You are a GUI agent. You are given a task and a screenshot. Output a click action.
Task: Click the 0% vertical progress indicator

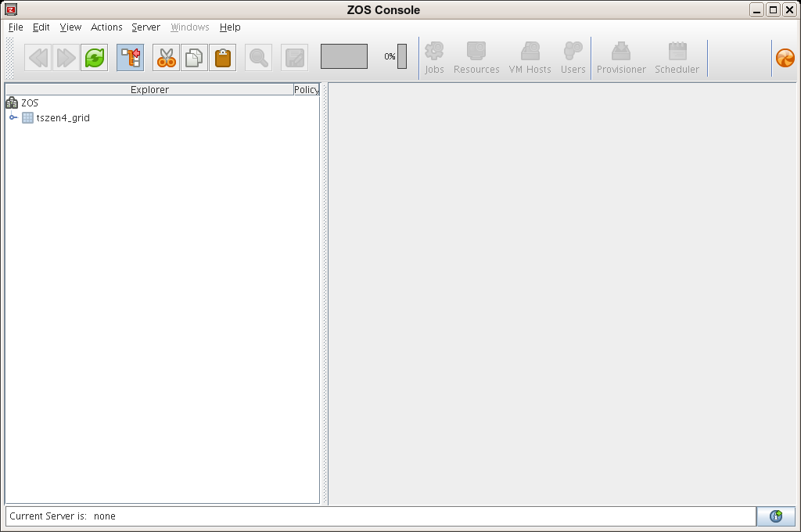402,56
